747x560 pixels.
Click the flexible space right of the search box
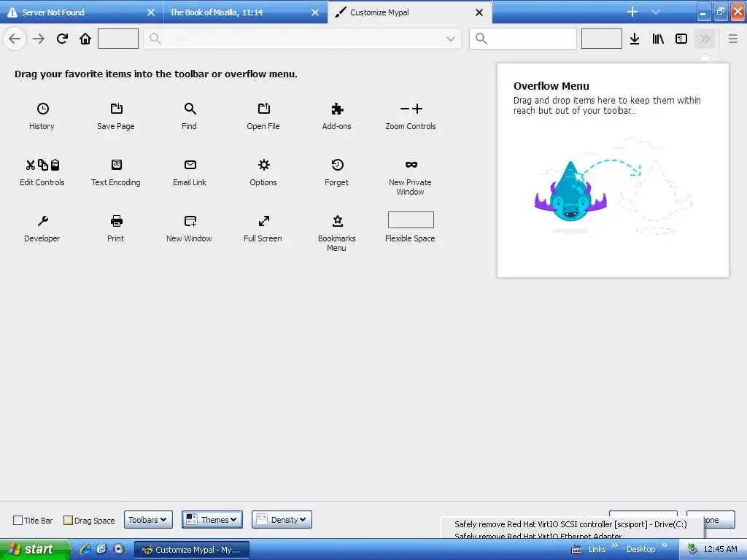pos(602,39)
